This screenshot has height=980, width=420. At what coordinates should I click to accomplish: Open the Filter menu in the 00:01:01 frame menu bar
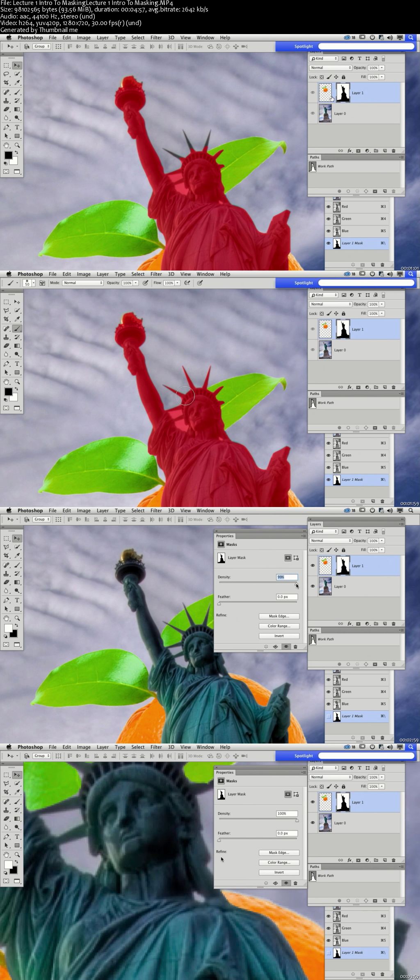(x=156, y=37)
